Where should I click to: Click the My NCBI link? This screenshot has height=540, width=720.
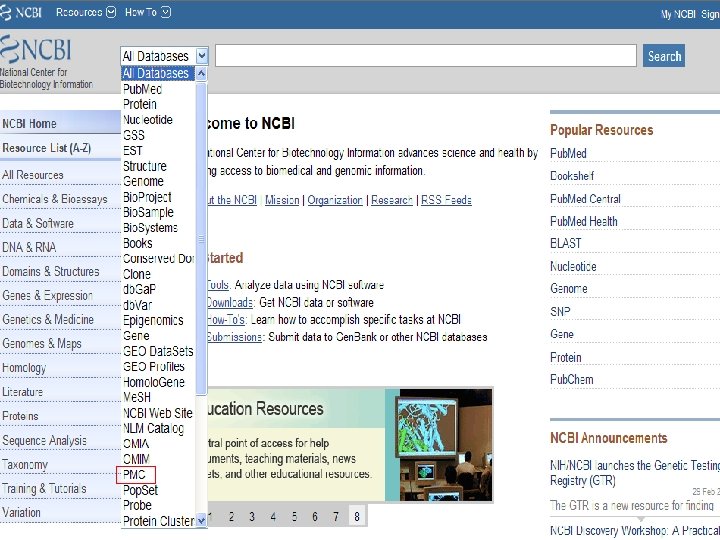678,14
